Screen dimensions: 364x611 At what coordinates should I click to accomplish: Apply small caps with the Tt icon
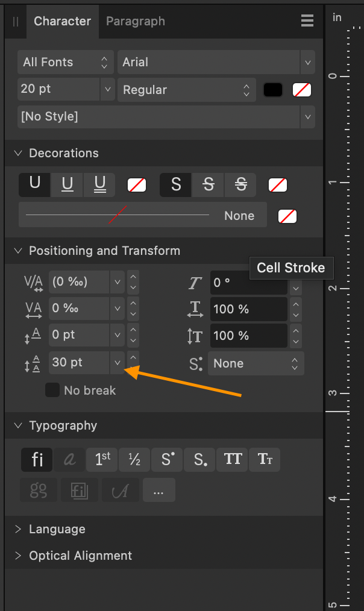pos(265,459)
